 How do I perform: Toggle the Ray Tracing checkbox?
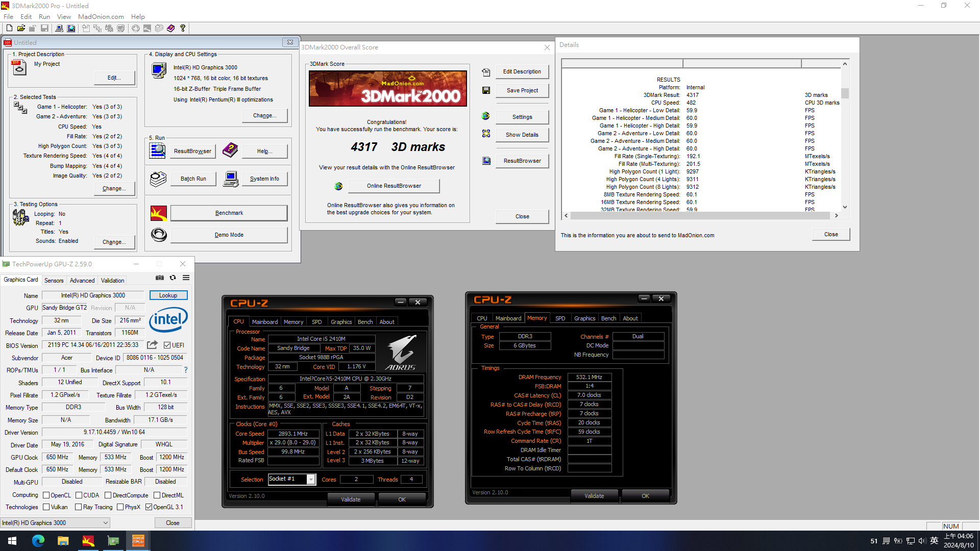click(x=78, y=507)
